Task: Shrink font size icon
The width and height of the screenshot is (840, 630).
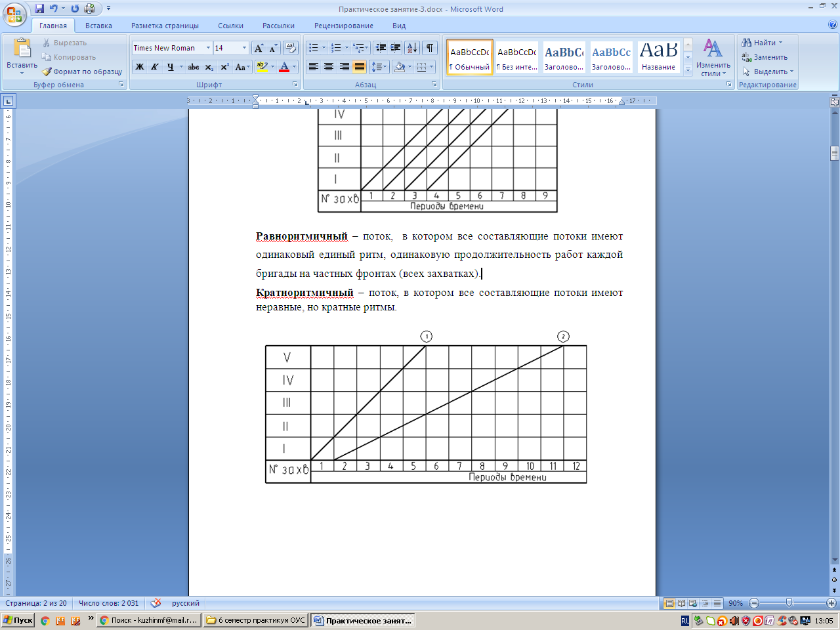Action: tap(273, 48)
